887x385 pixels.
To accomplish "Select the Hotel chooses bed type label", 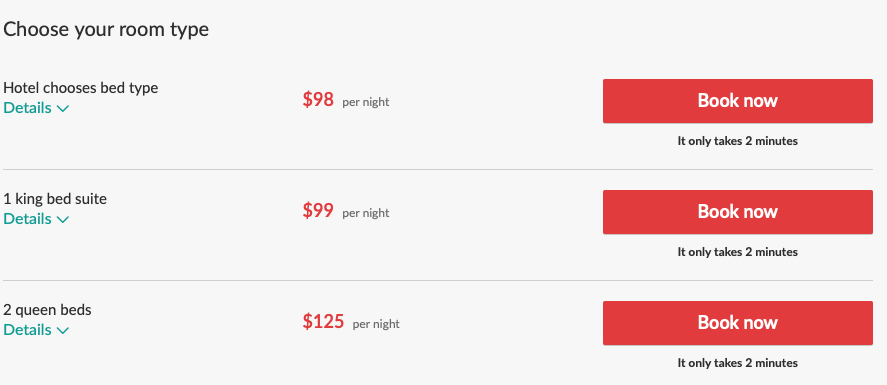I will [81, 88].
